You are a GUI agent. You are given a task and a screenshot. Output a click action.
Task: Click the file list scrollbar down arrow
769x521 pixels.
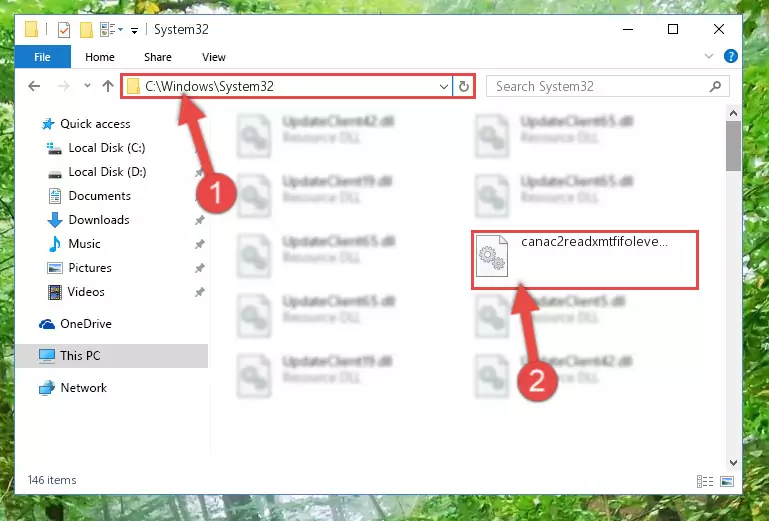(733, 463)
